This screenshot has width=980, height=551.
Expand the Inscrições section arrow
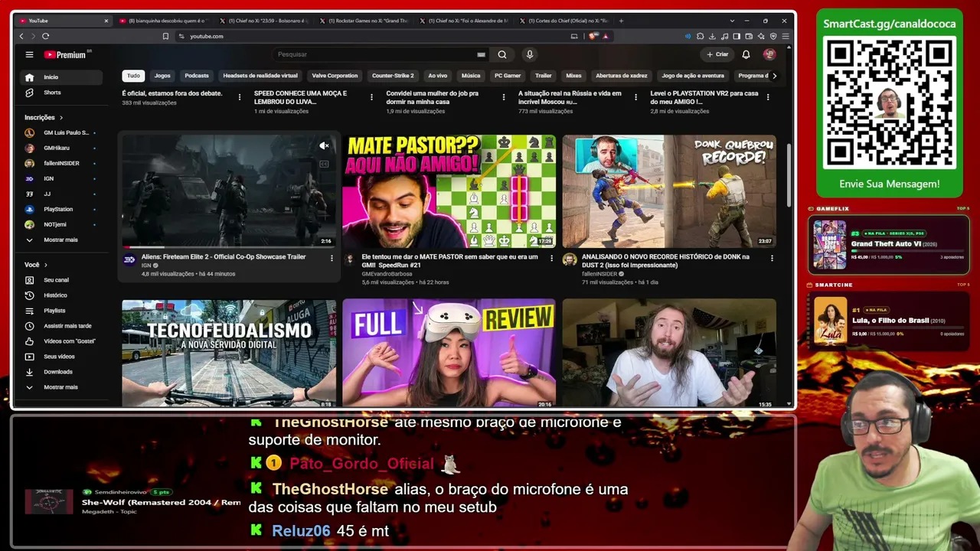(61, 118)
